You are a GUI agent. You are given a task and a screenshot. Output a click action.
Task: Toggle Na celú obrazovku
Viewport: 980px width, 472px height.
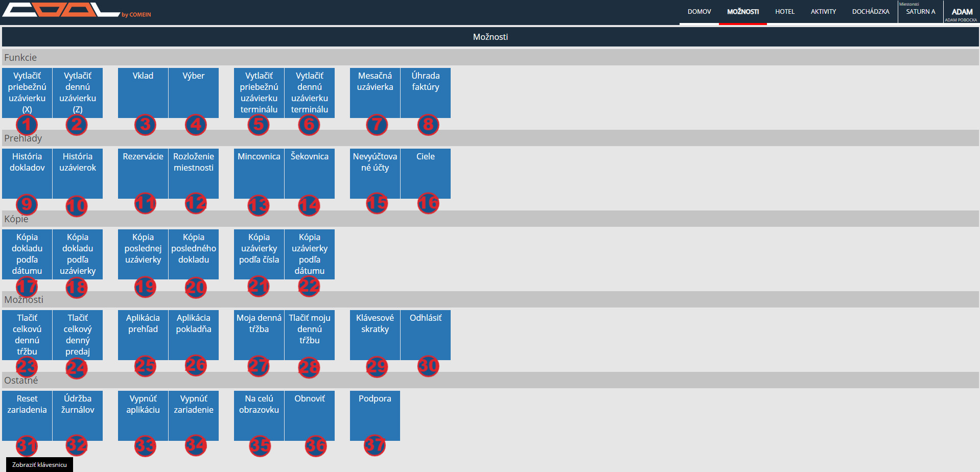point(259,415)
